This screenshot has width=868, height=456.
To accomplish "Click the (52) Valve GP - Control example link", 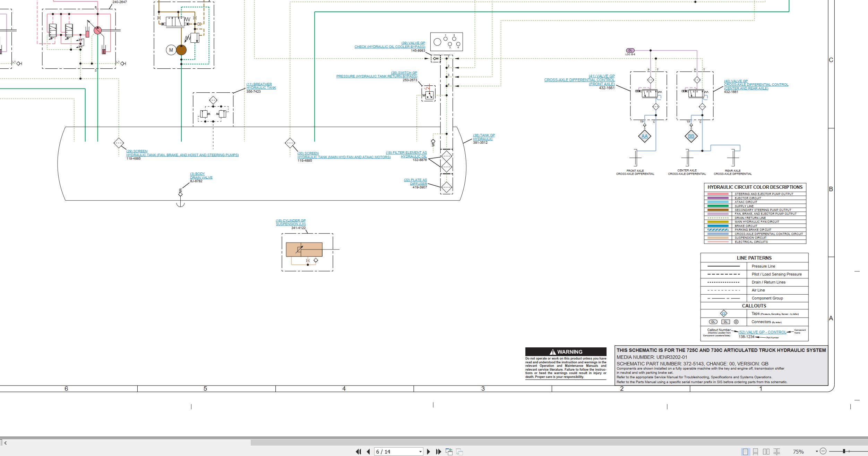I will click(762, 332).
